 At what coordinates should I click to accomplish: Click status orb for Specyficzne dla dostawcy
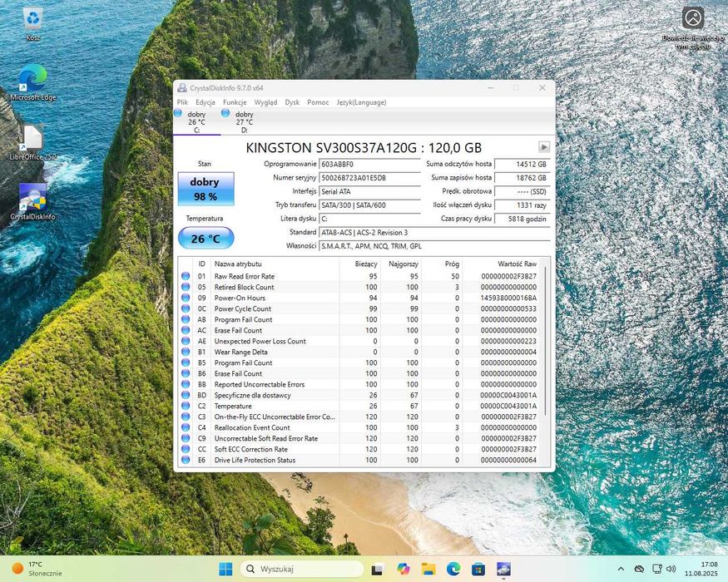[186, 395]
